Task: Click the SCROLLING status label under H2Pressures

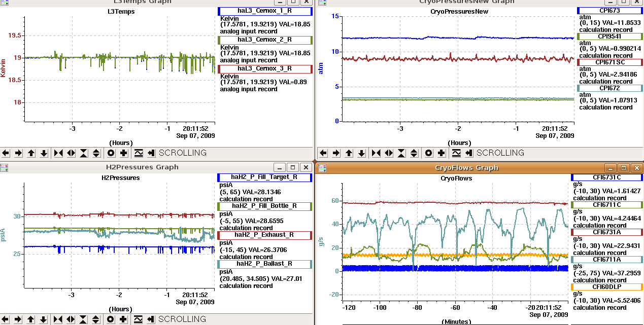Action: pyautogui.click(x=183, y=319)
